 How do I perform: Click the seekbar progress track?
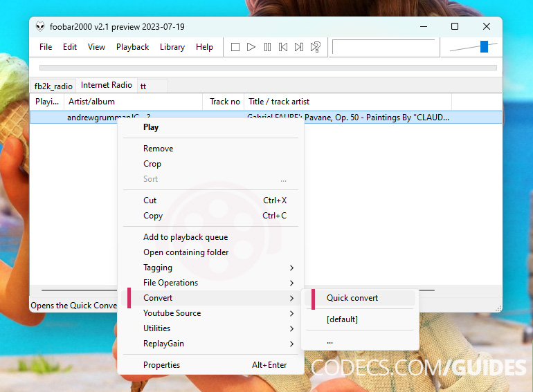pyautogui.click(x=268, y=68)
